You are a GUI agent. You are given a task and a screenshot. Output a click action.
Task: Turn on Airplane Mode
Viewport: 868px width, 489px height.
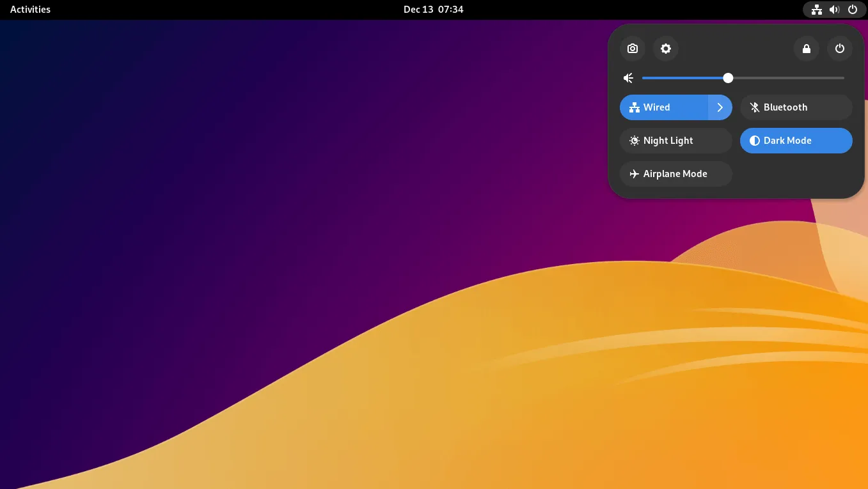point(675,173)
